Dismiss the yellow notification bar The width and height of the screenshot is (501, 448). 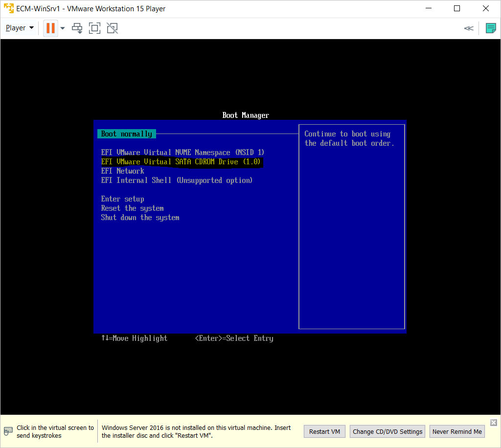[x=494, y=423]
